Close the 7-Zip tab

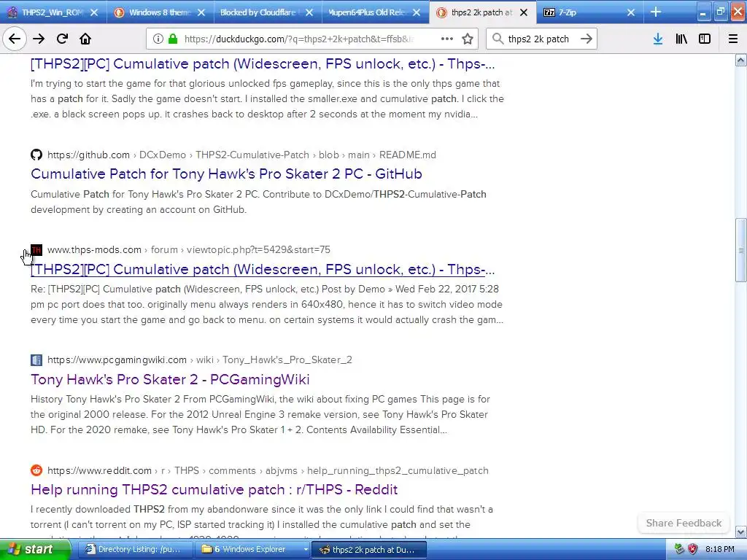(x=631, y=12)
